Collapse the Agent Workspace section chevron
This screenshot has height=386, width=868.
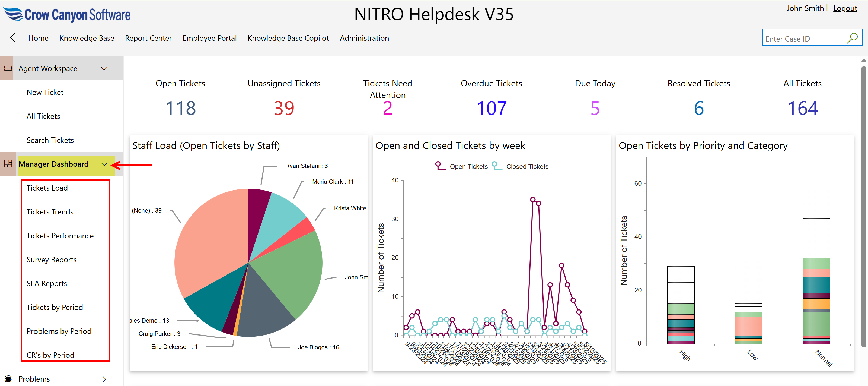click(x=104, y=69)
